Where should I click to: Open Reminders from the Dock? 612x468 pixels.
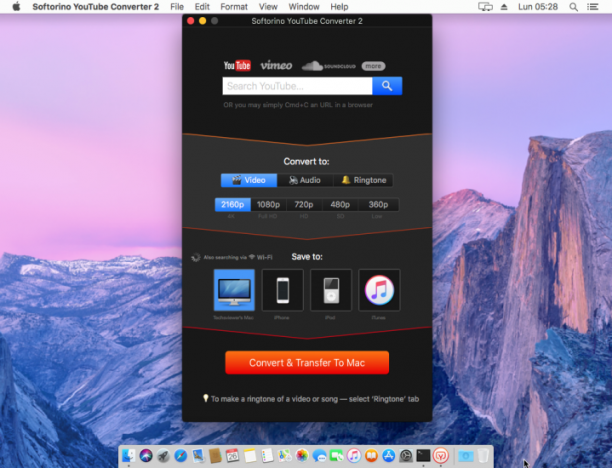coord(267,455)
